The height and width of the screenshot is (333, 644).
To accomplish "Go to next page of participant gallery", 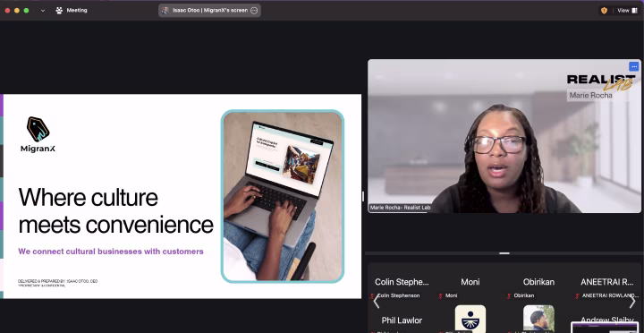I will coord(632,302).
